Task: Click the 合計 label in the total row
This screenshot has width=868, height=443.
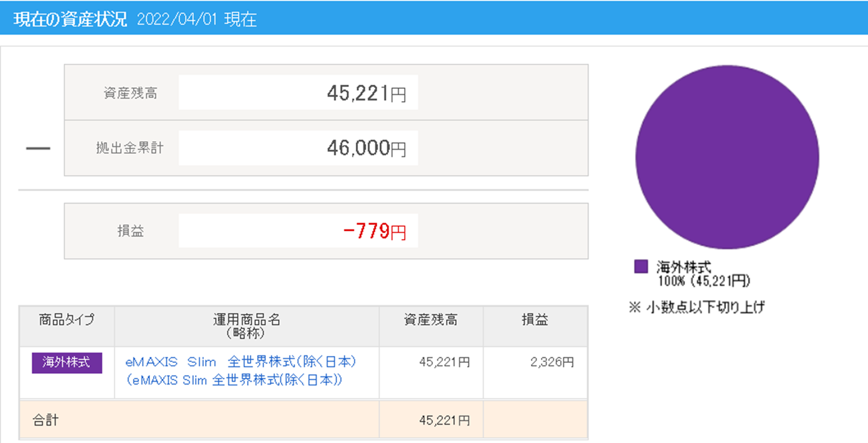Action: 46,420
